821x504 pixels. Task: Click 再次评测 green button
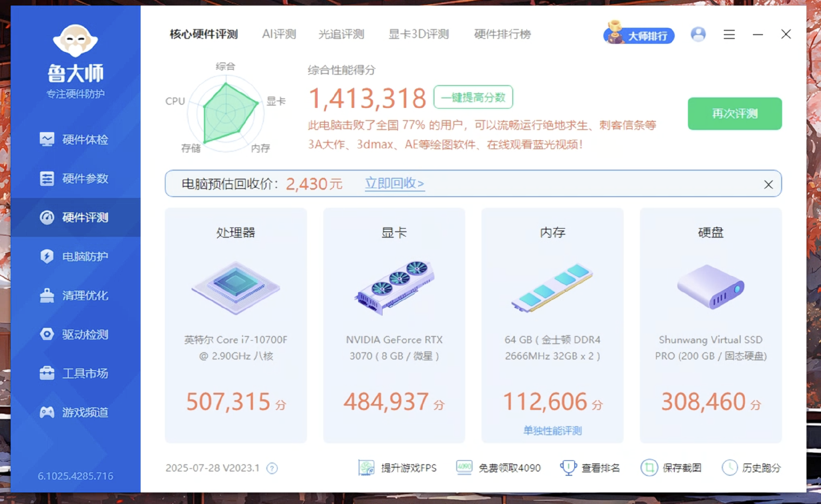pos(735,114)
